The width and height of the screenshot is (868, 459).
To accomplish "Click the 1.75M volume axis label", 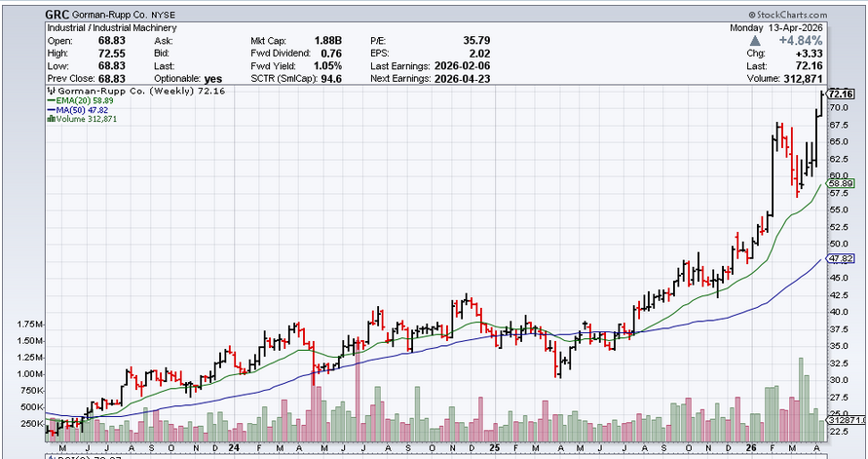I will [x=30, y=324].
